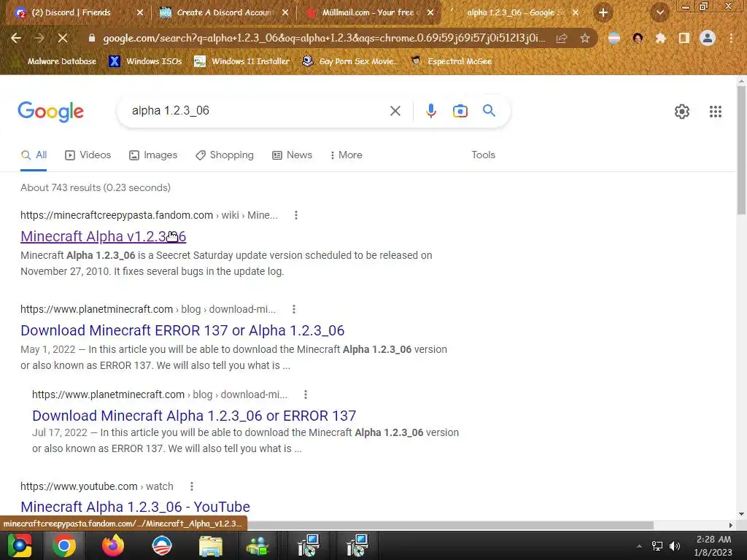Open Download Minecraft ERROR 137 or Alpha link
Screen dimensions: 747x560
(182, 330)
